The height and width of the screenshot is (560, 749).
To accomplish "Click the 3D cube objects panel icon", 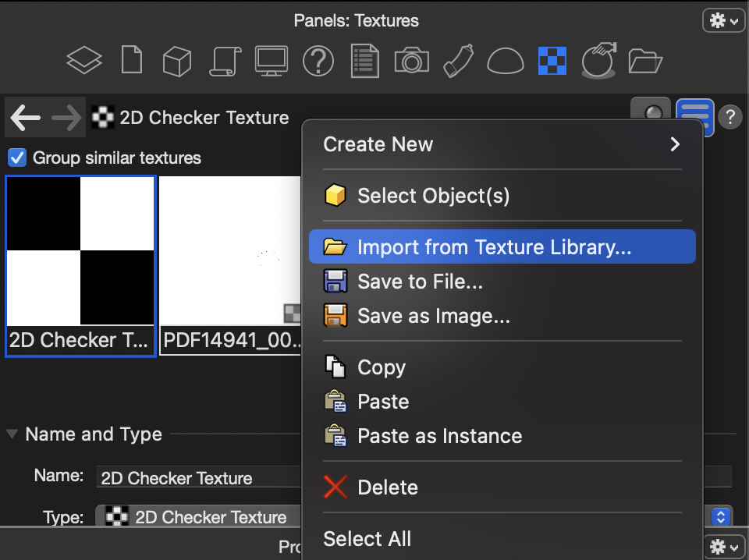I will click(177, 60).
